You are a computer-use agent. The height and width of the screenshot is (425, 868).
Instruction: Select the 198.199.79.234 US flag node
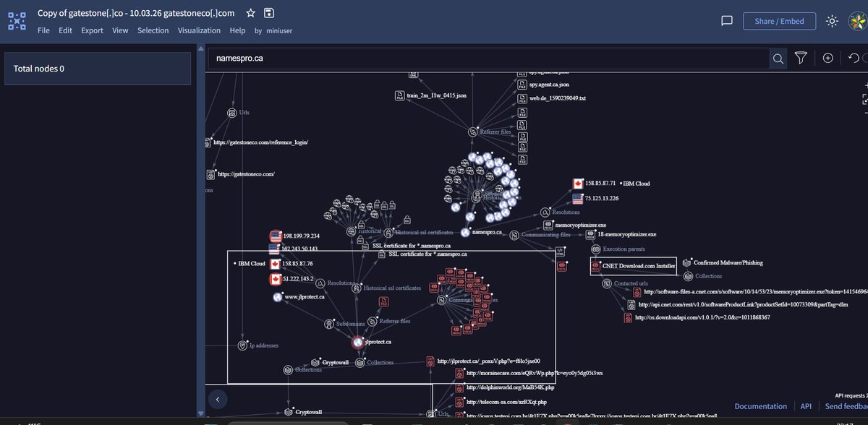point(276,236)
